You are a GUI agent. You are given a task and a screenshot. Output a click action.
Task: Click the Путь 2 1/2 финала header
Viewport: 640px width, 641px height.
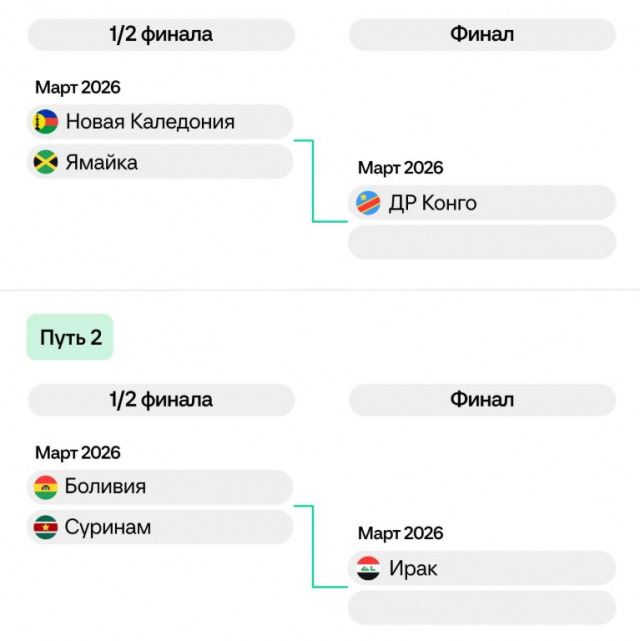(x=160, y=400)
